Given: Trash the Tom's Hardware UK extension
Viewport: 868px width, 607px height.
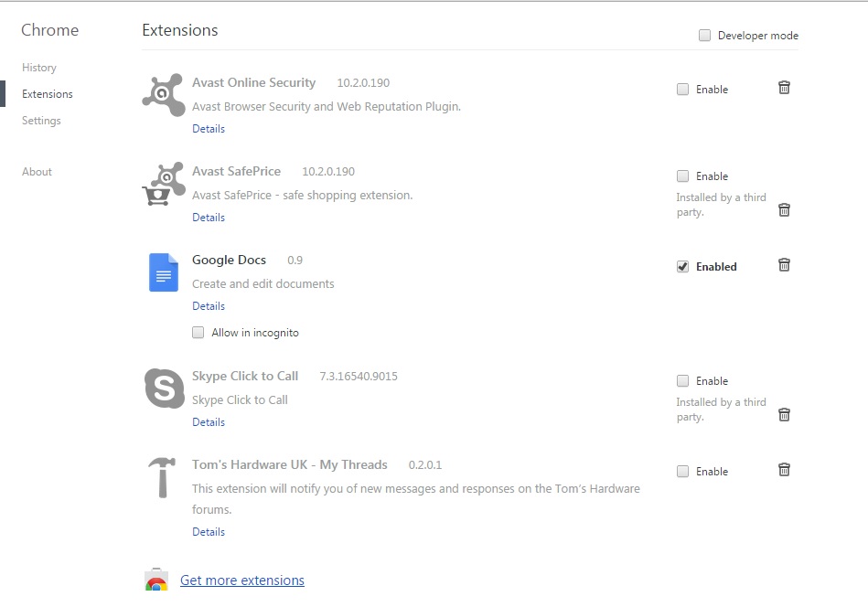Looking at the screenshot, I should 784,470.
